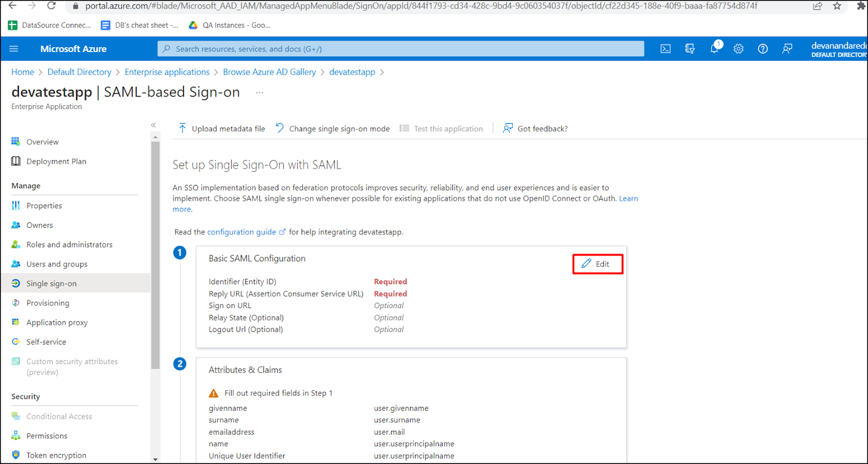Click the user.givenname claim value
The height and width of the screenshot is (464, 868).
[x=401, y=408]
